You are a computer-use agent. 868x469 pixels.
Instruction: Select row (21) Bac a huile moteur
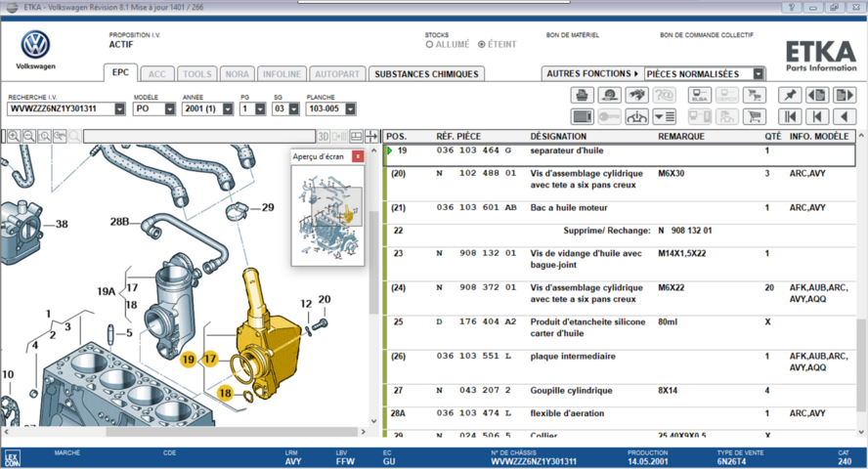coord(620,212)
